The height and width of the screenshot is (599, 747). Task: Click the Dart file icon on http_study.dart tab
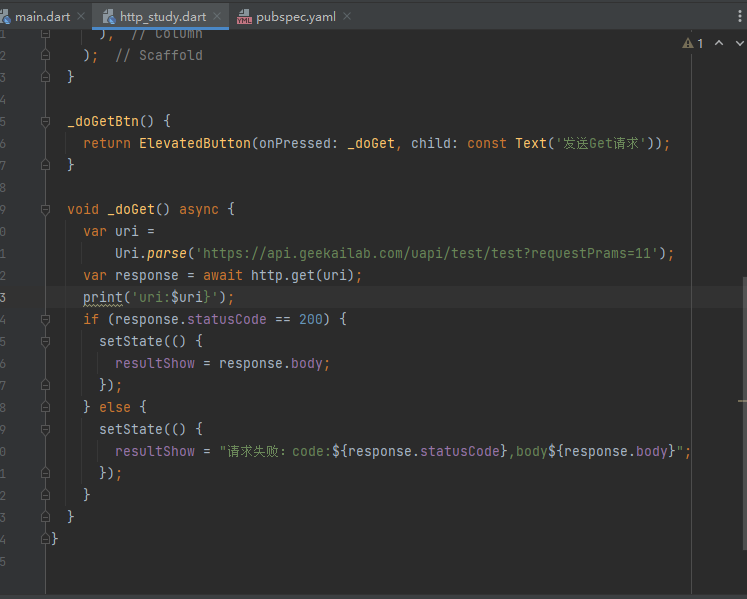coord(109,17)
